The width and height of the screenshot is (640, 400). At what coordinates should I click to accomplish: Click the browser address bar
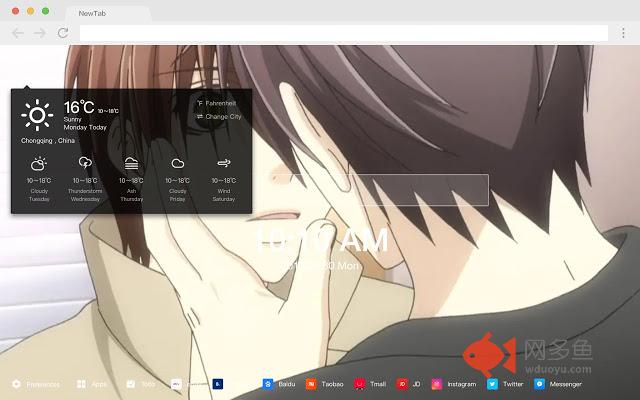(344, 33)
